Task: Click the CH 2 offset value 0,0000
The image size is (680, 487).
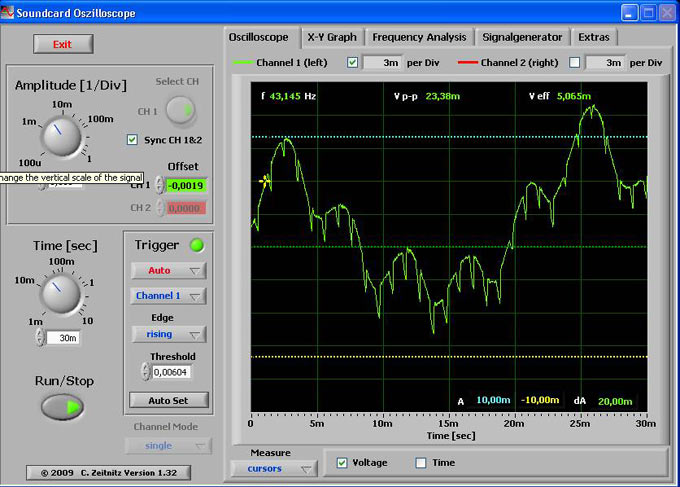Action: [x=186, y=208]
